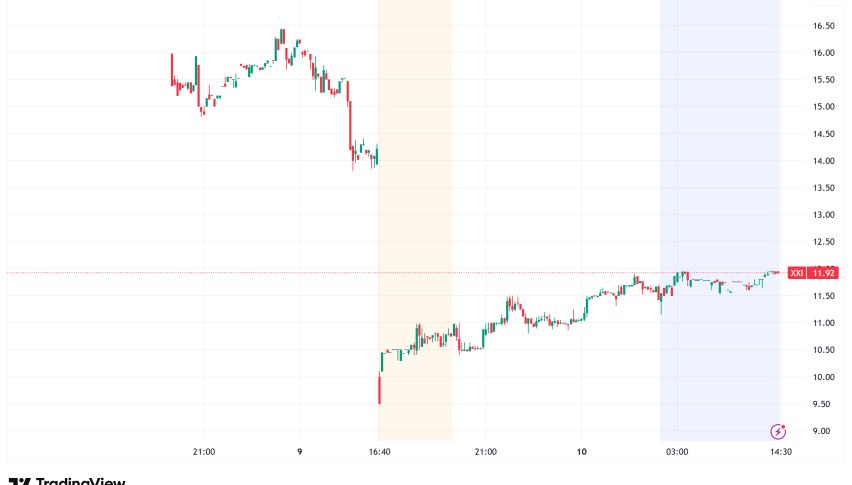The image size is (852, 485).
Task: Click the 10.50 price scale label
Action: click(824, 350)
